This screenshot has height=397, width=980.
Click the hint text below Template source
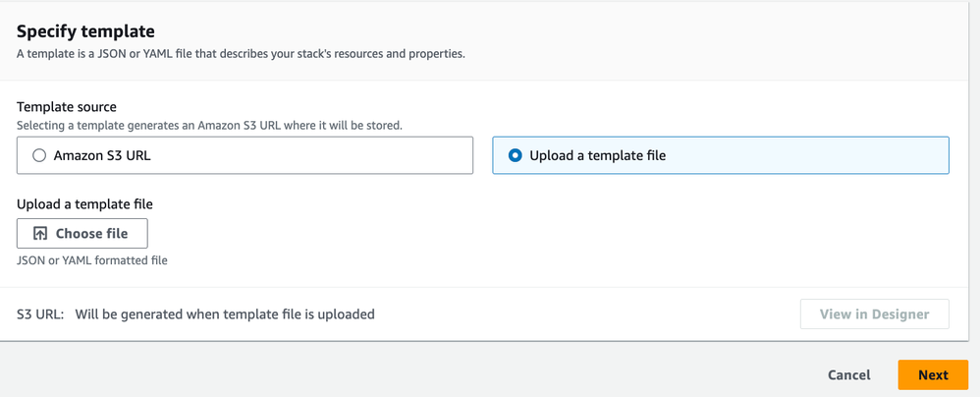(209, 125)
